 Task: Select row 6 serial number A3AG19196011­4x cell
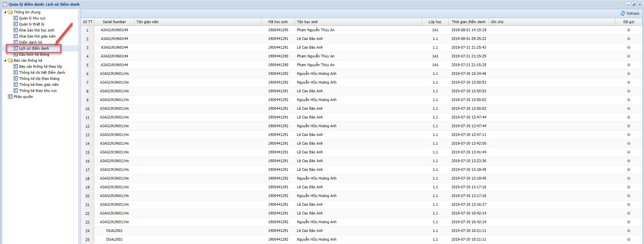click(114, 74)
